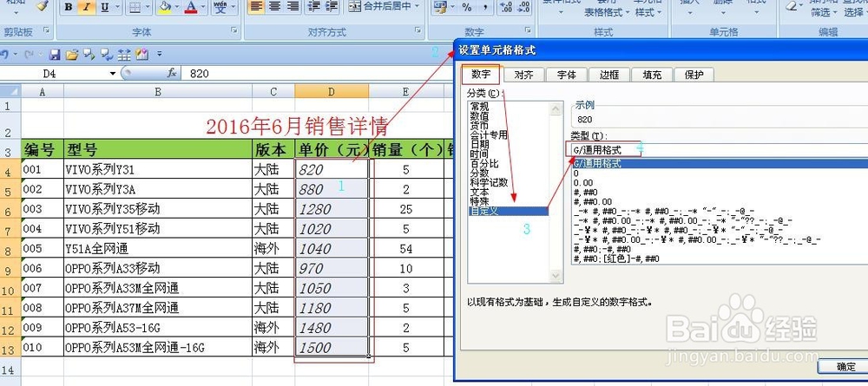Choose the #,##0.00 format in type list
The image size is (868, 386).
tap(593, 202)
